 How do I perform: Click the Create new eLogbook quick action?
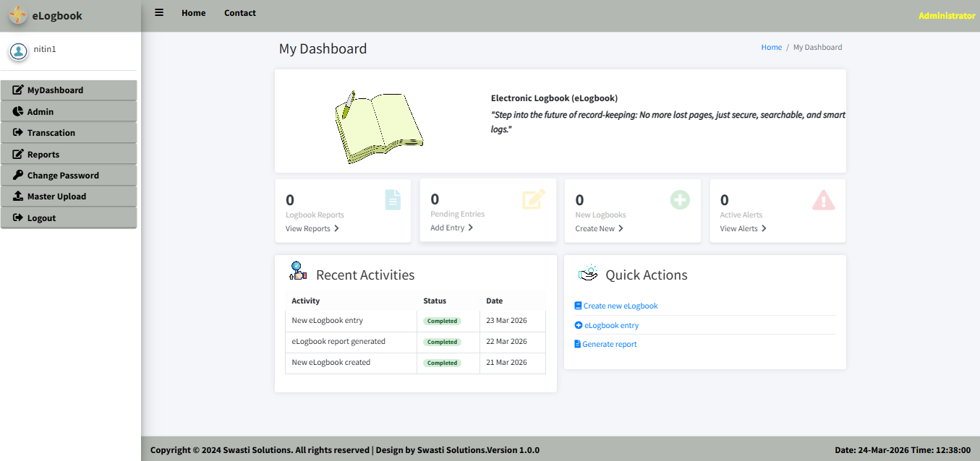click(620, 306)
